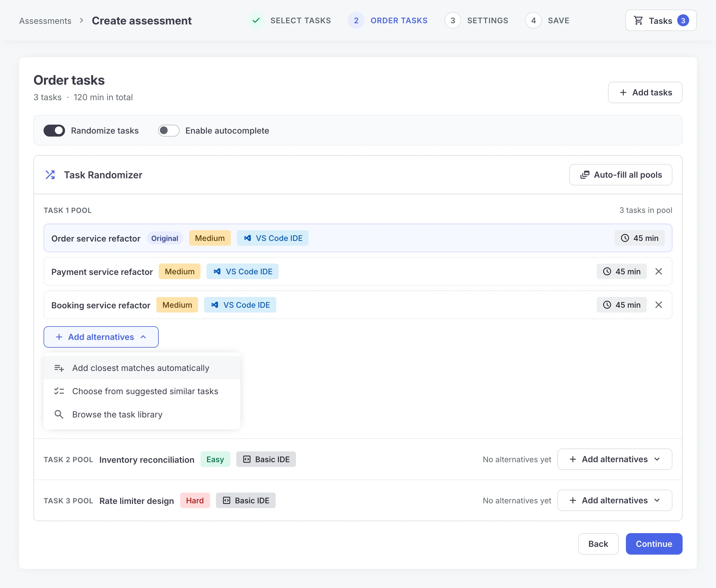716x588 pixels.
Task: Go to Assessments breadcrumb link
Action: click(x=45, y=21)
